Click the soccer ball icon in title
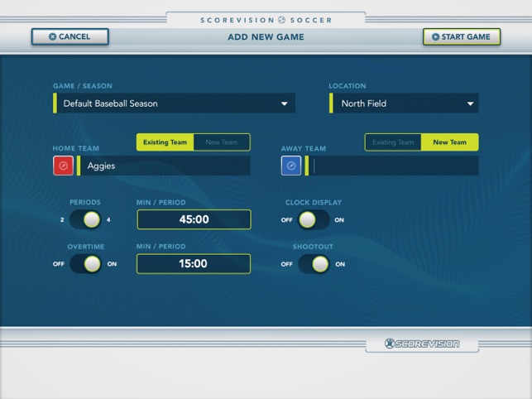The image size is (532, 399). pos(282,20)
